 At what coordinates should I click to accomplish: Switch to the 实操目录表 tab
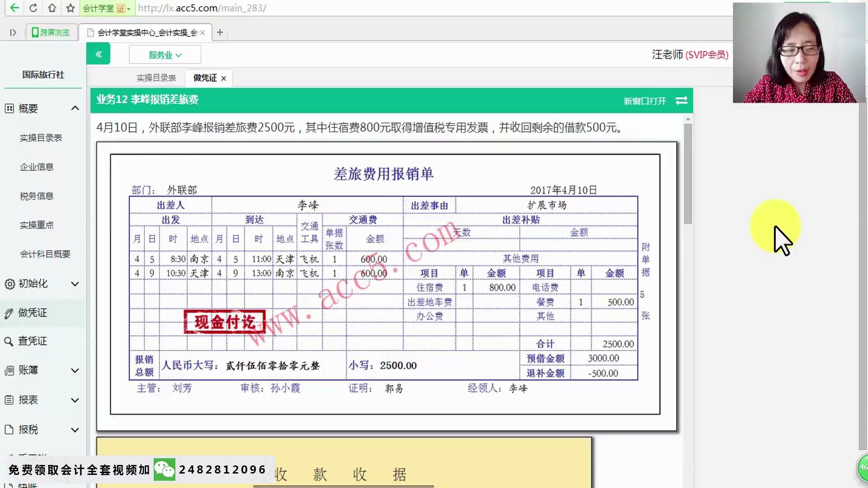point(156,77)
